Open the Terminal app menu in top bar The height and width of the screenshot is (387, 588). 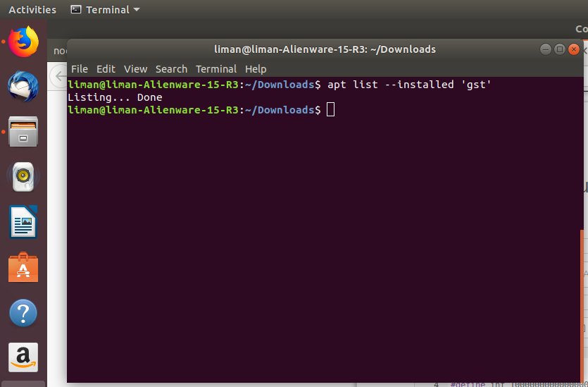tap(106, 10)
